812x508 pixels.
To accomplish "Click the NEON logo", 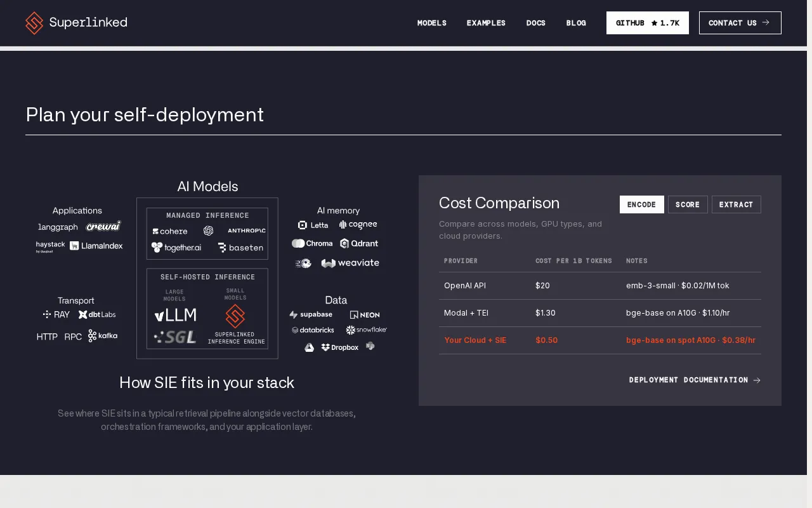I will click(365, 314).
